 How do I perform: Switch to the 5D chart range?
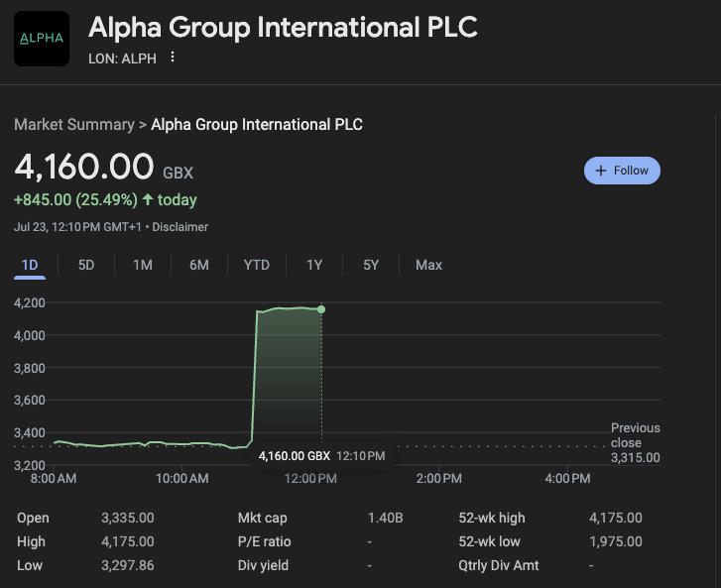pos(86,266)
